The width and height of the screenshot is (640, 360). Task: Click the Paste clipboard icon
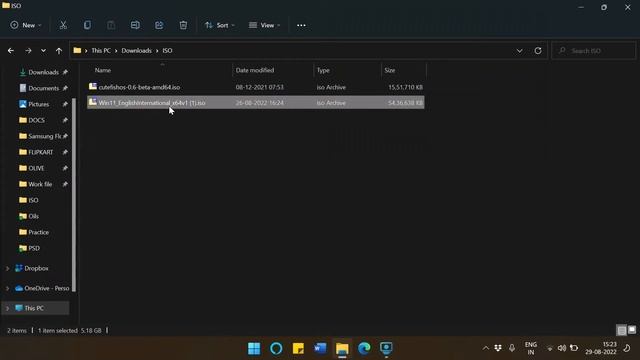click(x=111, y=25)
